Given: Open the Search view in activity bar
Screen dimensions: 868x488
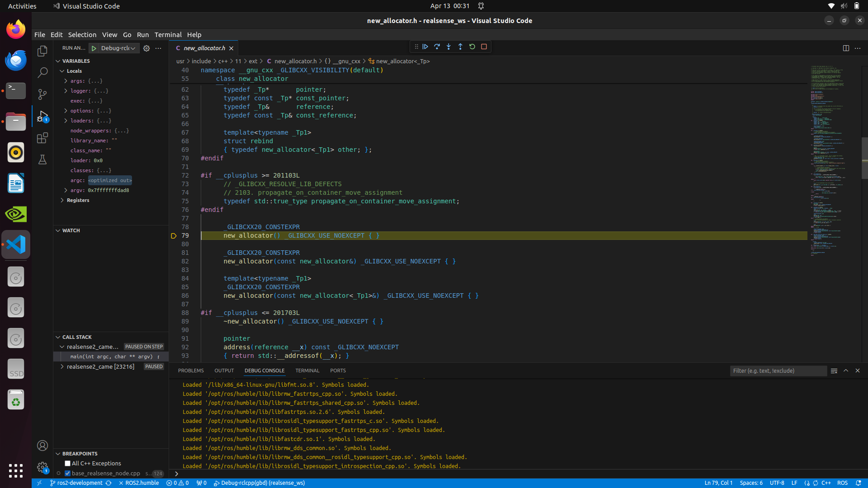Looking at the screenshot, I should coord(42,73).
